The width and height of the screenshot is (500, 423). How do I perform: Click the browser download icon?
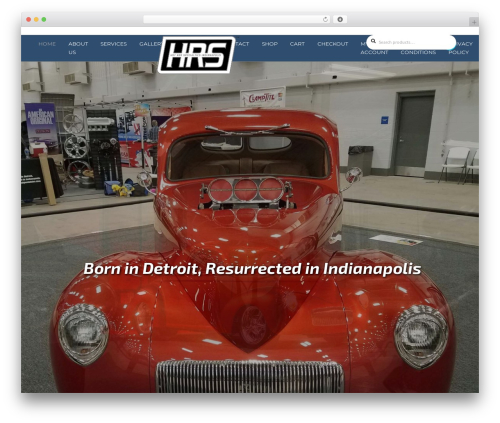point(340,20)
